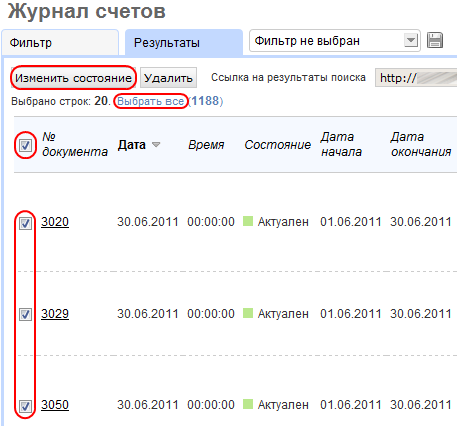Click the 'Изменить состояние' button
This screenshot has height=426, width=457.
[x=73, y=78]
